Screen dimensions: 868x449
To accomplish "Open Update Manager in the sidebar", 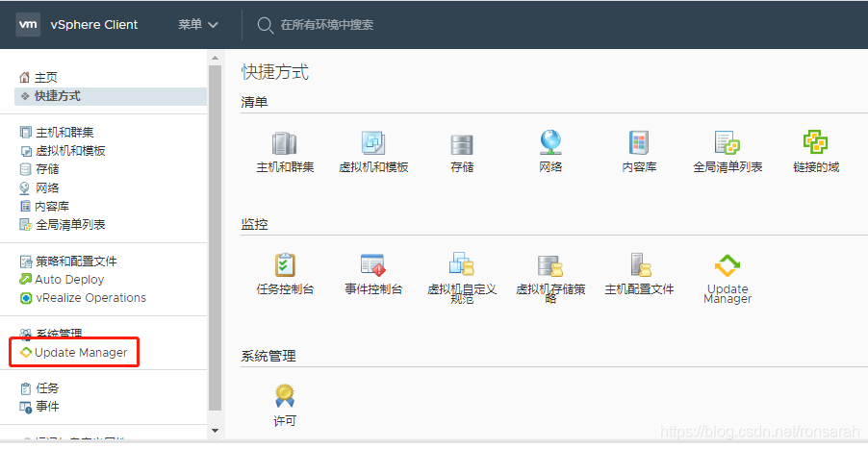I will (x=74, y=352).
